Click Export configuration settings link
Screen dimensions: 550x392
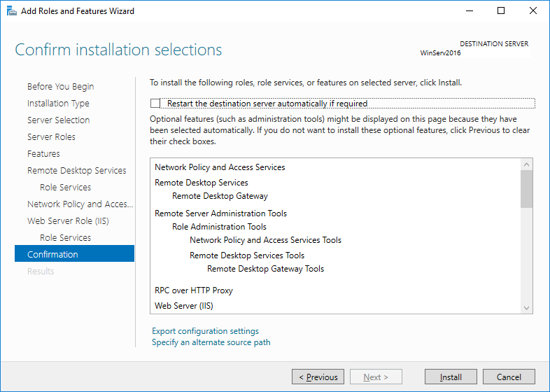point(205,331)
